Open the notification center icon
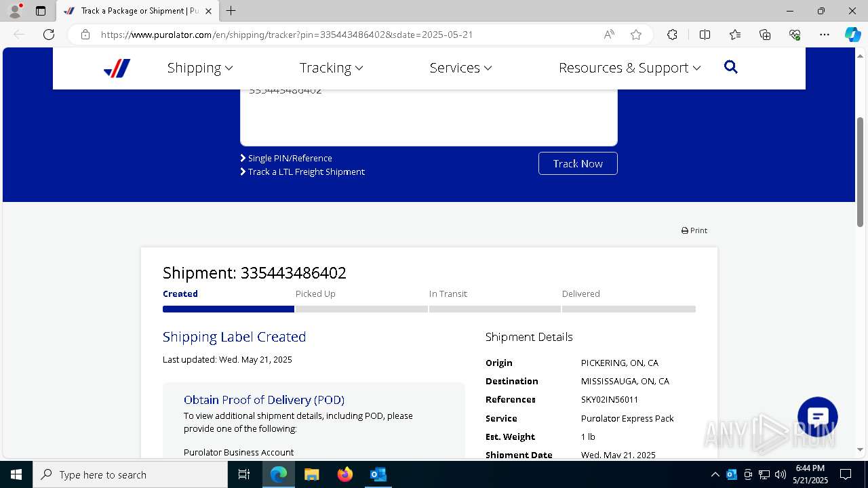 click(846, 474)
